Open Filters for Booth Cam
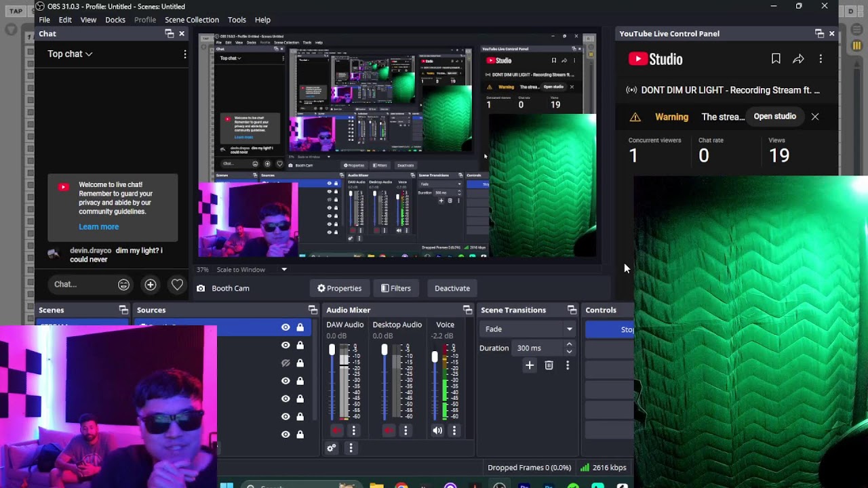Image resolution: width=868 pixels, height=488 pixels. click(x=396, y=288)
